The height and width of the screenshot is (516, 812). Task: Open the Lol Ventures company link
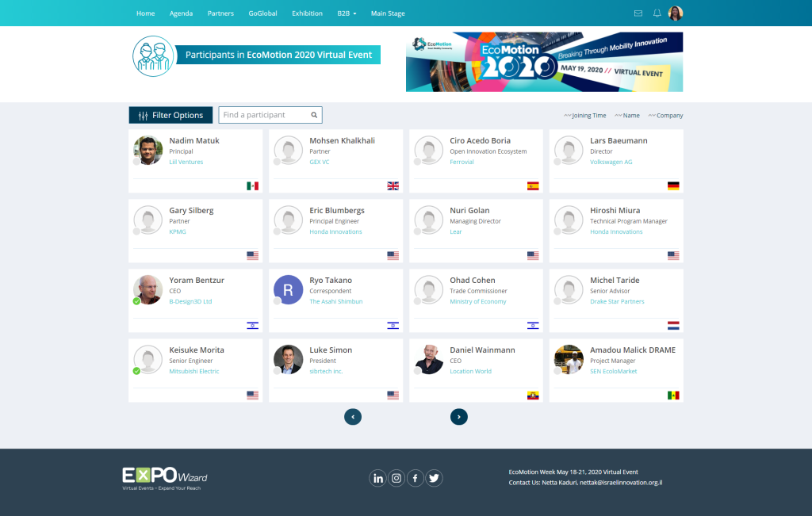pyautogui.click(x=186, y=162)
